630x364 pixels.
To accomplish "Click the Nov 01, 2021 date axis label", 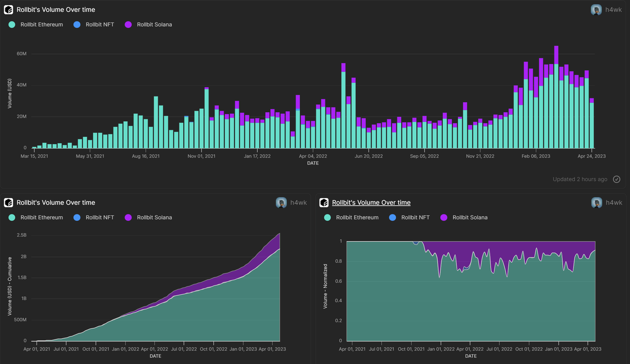I will coord(201,156).
